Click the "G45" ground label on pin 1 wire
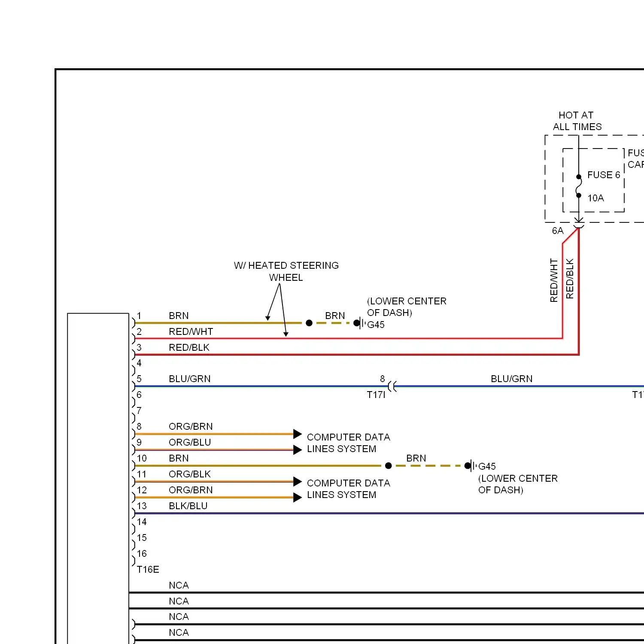Image resolution: width=644 pixels, height=644 pixels. tap(376, 325)
